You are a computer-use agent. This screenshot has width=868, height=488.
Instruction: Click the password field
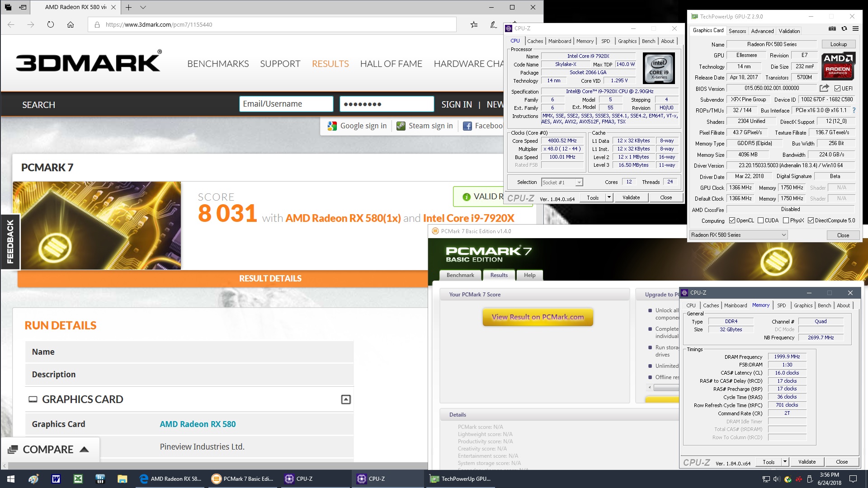387,104
